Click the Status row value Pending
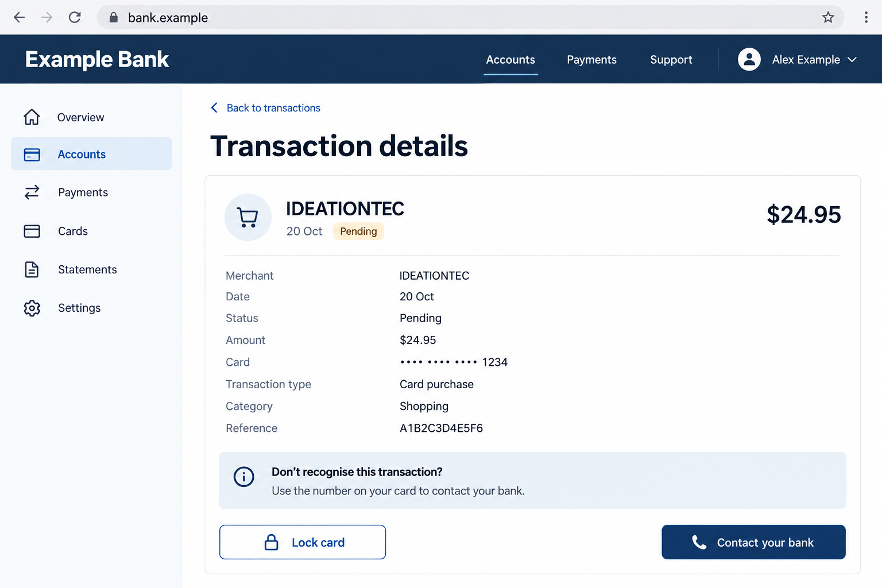This screenshot has width=882, height=588. [420, 318]
